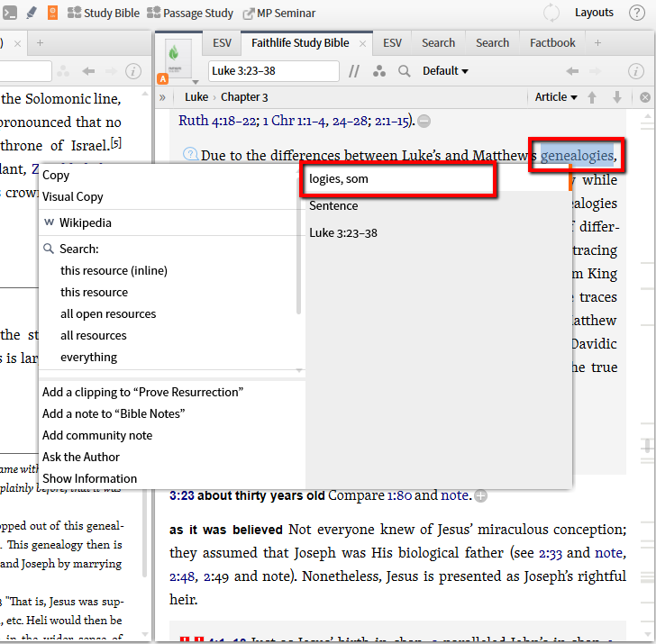Collapse the note with minus icon
Screen dimensions: 656x644
[x=424, y=122]
